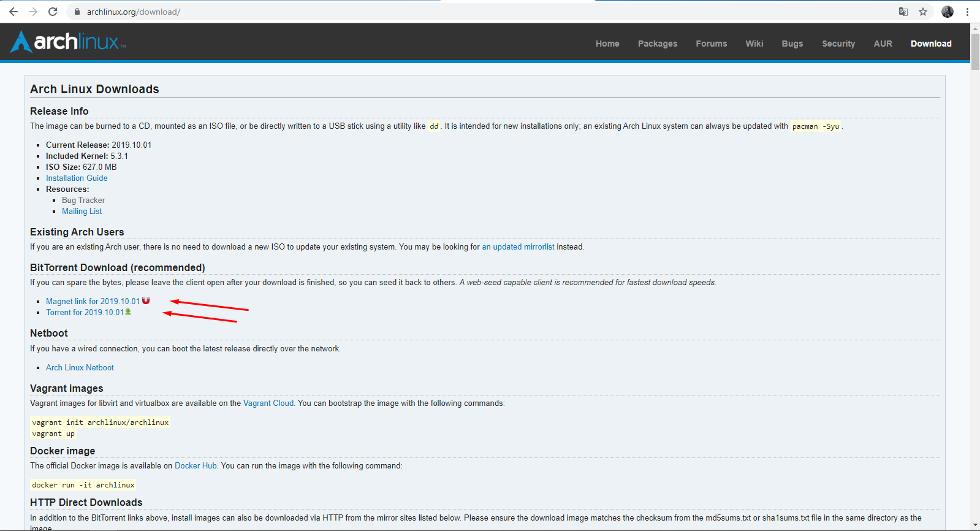Click the scrollbar down arrow

(x=975, y=526)
